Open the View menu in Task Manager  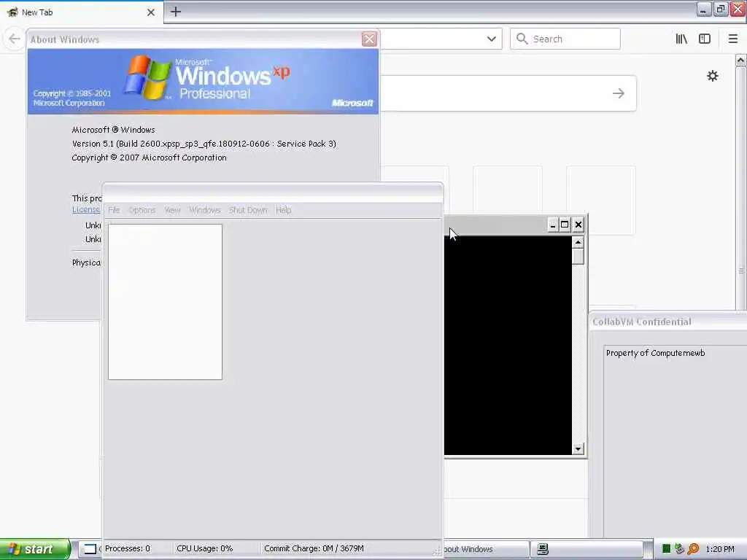pyautogui.click(x=172, y=210)
